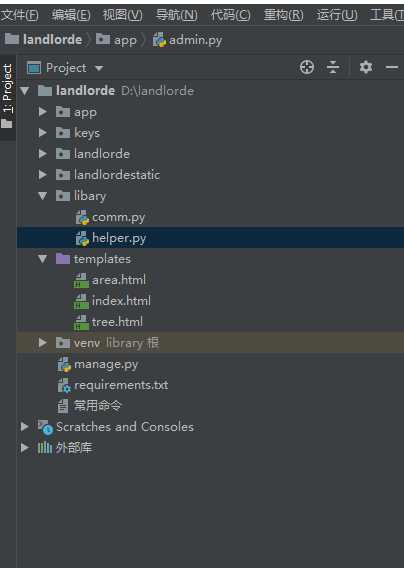Expand the app folder
Image resolution: width=404 pixels, height=568 pixels.
pos(43,112)
